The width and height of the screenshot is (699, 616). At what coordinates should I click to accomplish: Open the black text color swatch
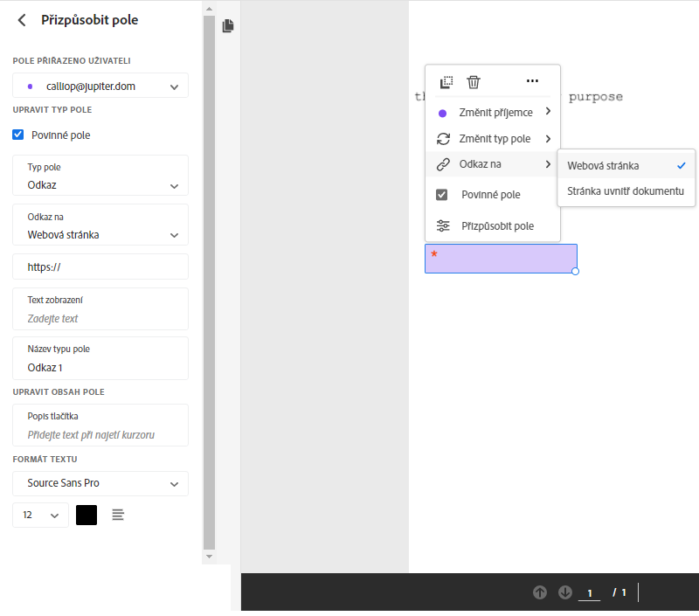pyautogui.click(x=87, y=516)
